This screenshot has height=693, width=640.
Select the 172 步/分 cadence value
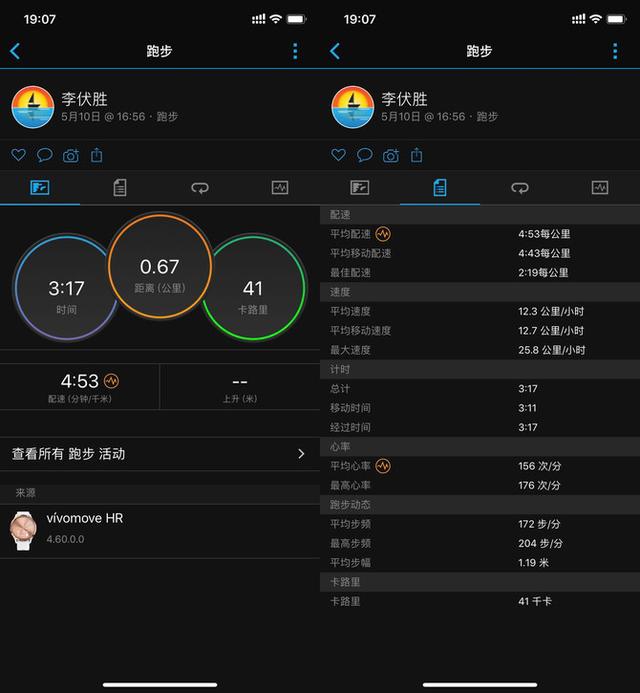point(539,524)
